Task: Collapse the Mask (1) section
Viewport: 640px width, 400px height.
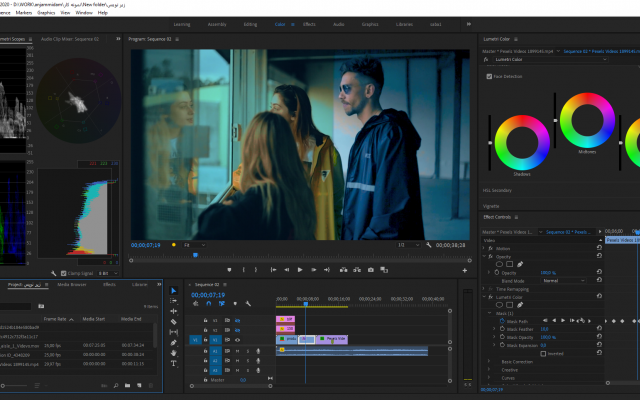Action: point(489,313)
